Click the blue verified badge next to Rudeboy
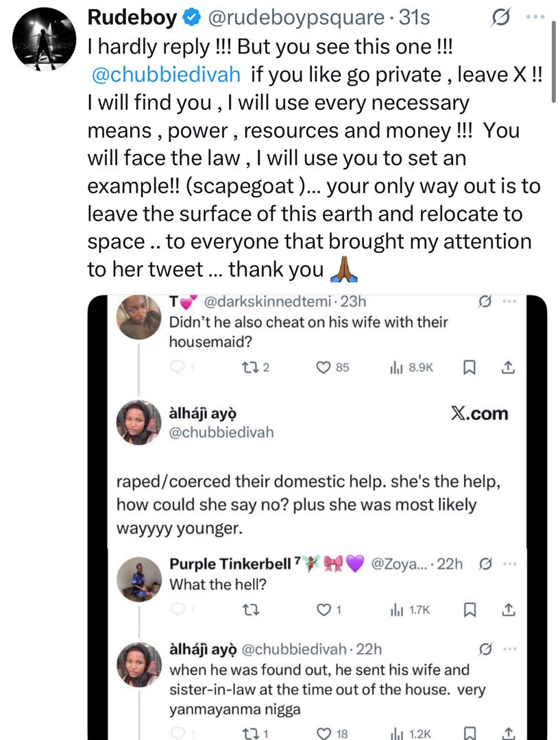 coord(192,18)
